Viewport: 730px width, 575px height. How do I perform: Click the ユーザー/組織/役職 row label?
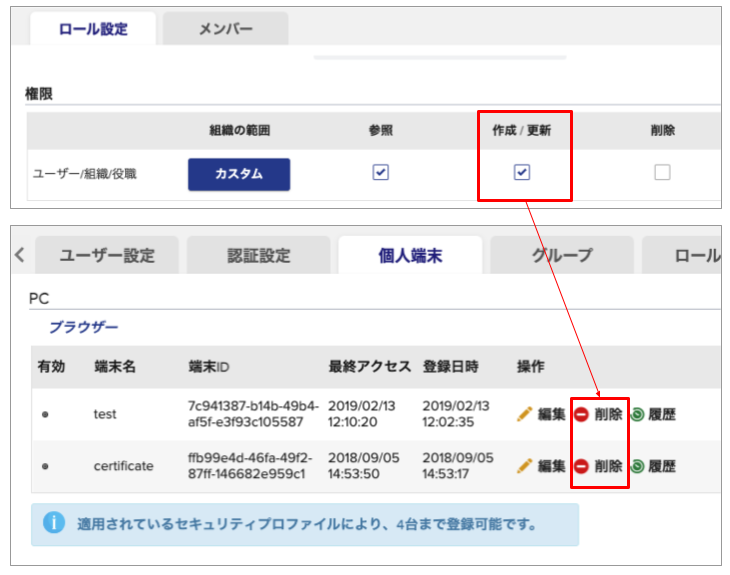tap(84, 174)
